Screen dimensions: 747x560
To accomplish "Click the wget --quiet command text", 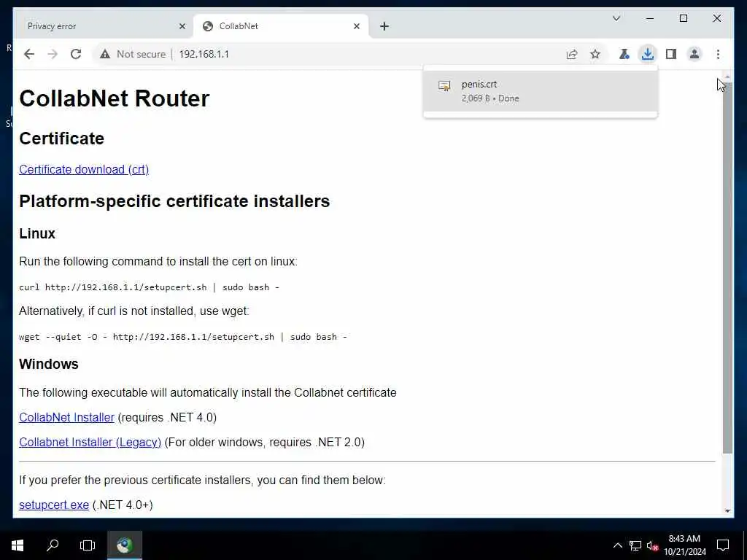I will pos(183,337).
